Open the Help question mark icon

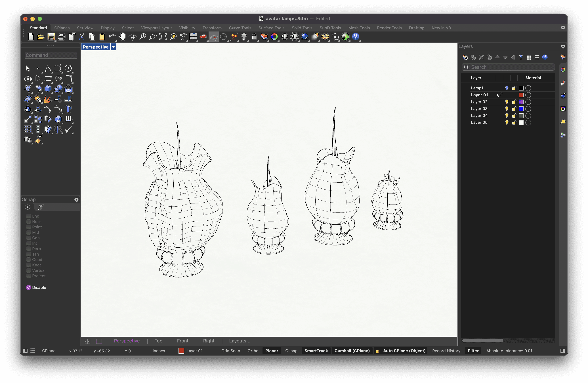(355, 37)
